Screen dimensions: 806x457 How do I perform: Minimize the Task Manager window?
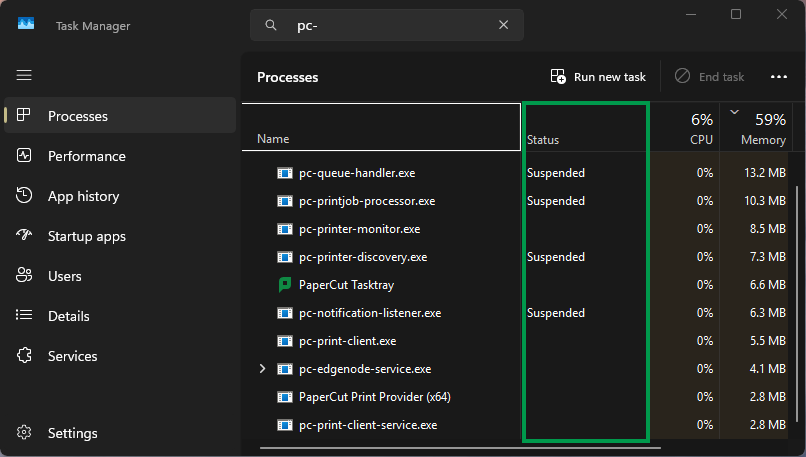690,14
